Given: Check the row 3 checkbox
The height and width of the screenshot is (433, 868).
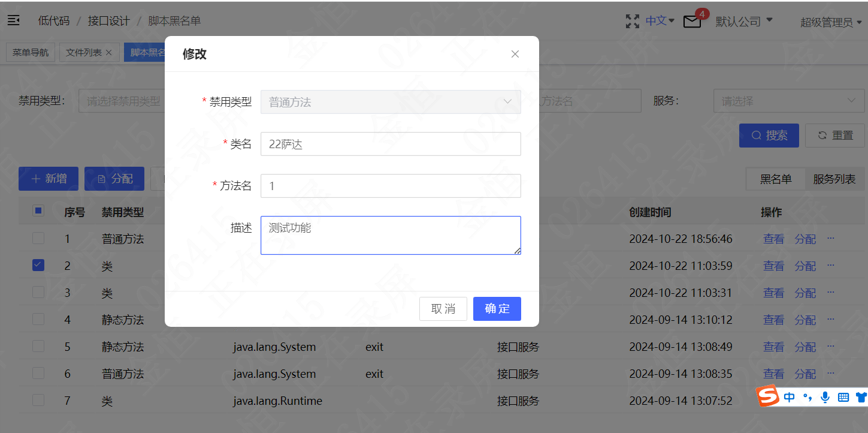Looking at the screenshot, I should pos(38,292).
